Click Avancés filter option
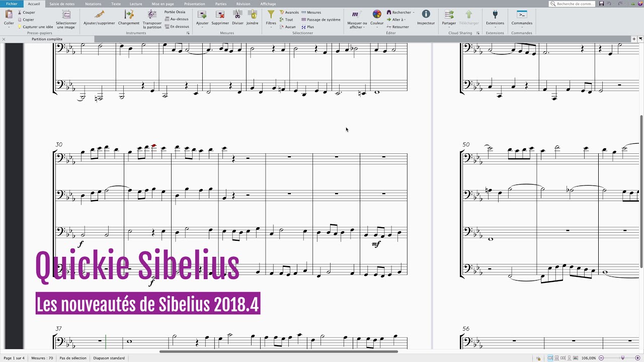 pos(289,13)
